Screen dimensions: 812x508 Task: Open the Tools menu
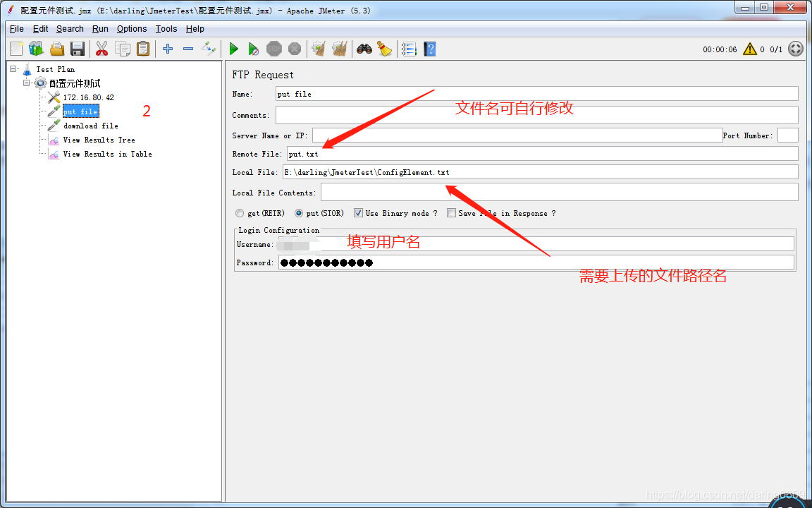pos(166,29)
